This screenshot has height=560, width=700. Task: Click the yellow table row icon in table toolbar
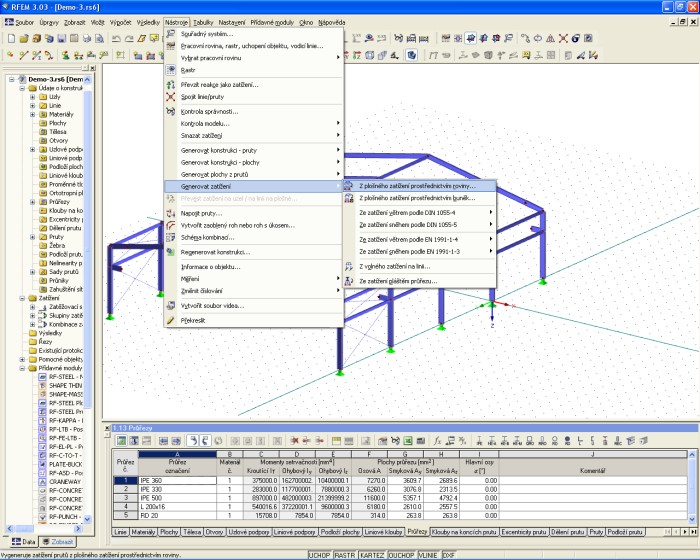click(x=336, y=441)
